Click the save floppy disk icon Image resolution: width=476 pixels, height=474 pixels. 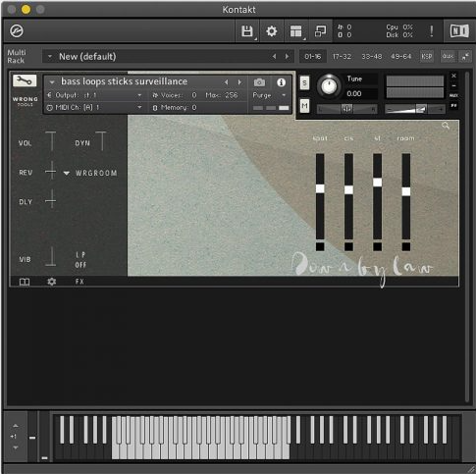247,31
